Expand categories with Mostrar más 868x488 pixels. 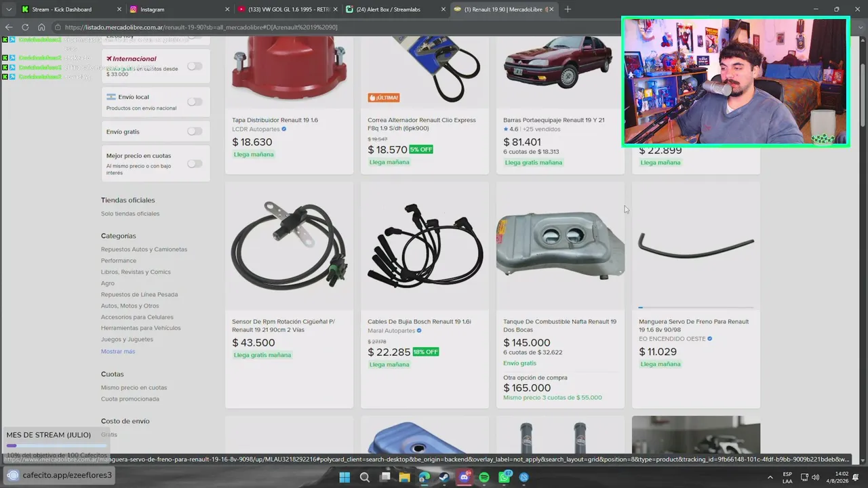pyautogui.click(x=118, y=351)
